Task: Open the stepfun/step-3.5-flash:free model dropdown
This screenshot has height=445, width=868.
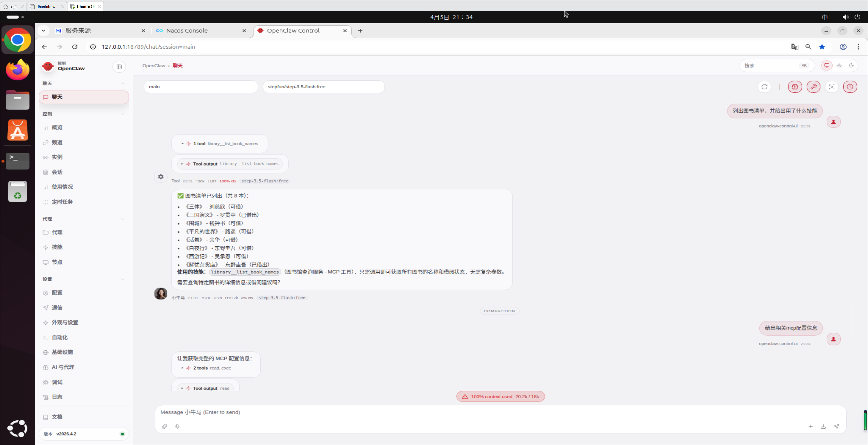Action: coord(323,87)
